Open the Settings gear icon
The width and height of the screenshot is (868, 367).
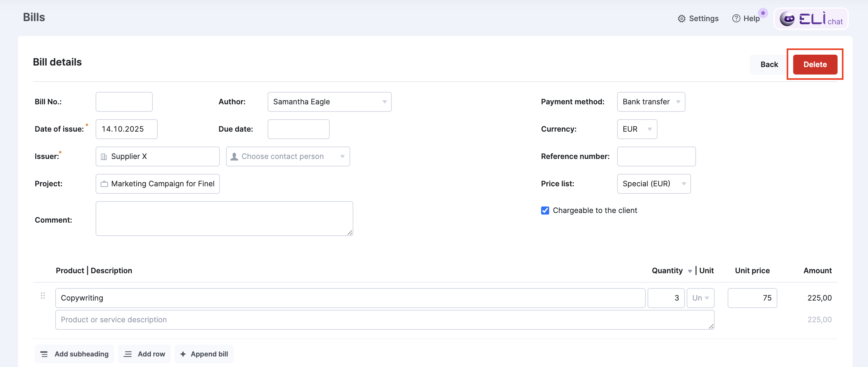pos(681,19)
